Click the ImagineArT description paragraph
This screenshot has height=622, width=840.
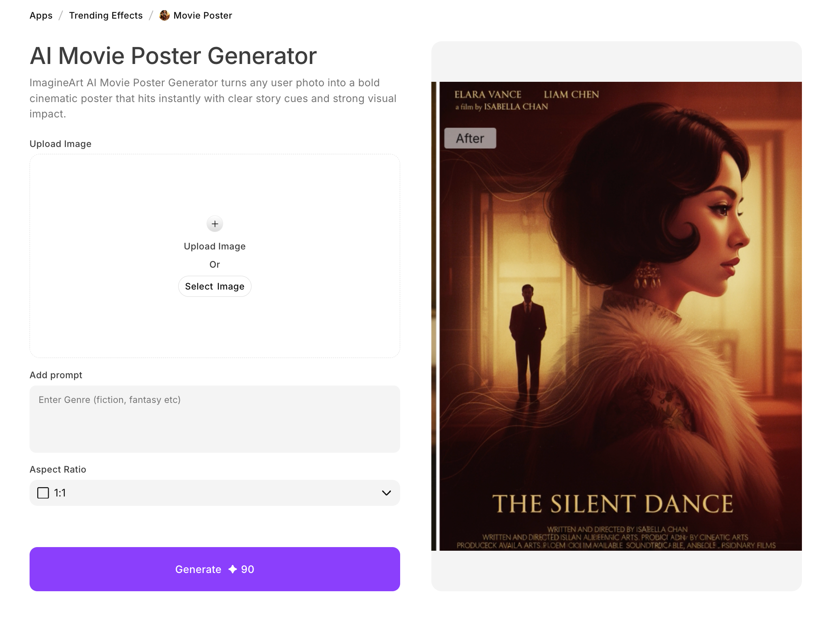click(x=213, y=98)
